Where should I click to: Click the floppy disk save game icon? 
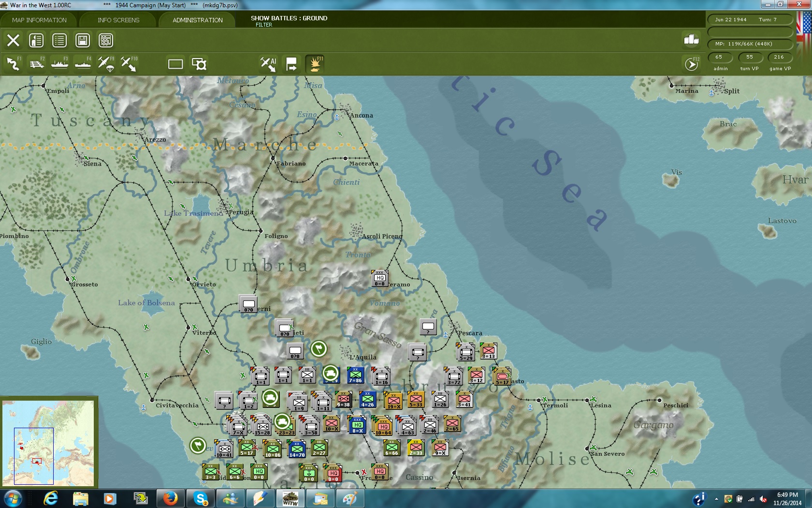pos(83,40)
